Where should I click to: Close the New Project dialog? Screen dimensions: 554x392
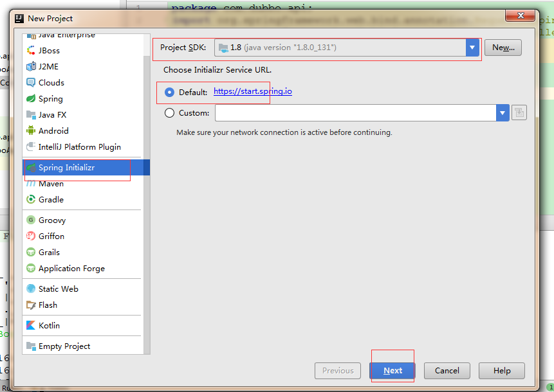click(520, 15)
